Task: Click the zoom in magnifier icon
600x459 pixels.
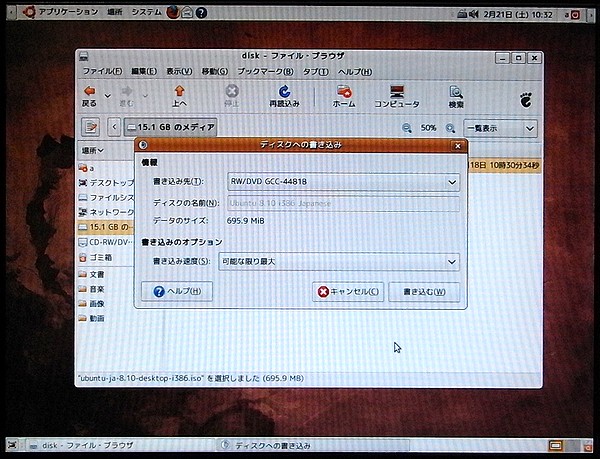Action: coord(450,128)
